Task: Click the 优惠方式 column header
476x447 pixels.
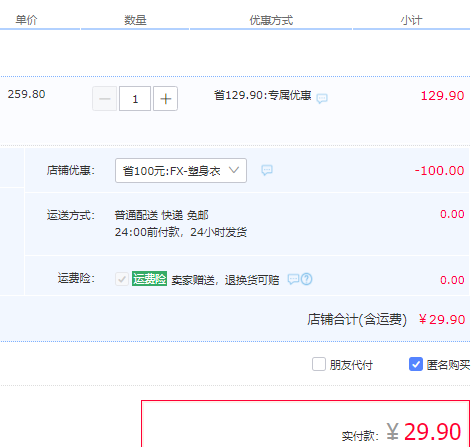Action: point(271,20)
